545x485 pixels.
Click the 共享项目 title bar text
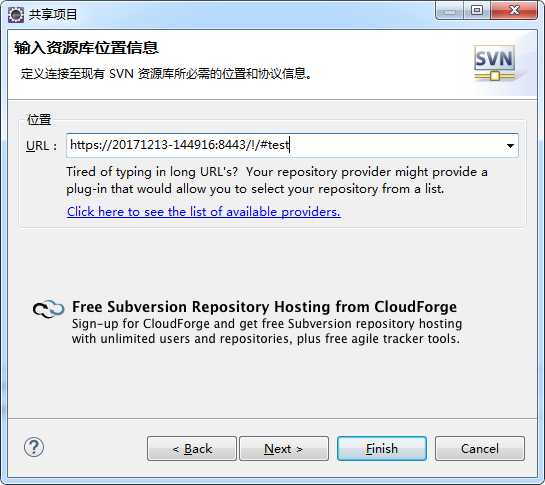click(53, 15)
